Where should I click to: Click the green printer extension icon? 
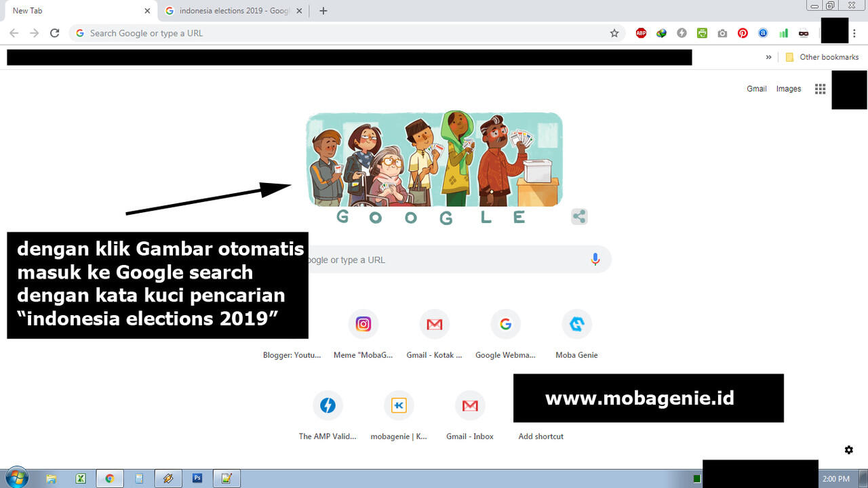point(702,33)
